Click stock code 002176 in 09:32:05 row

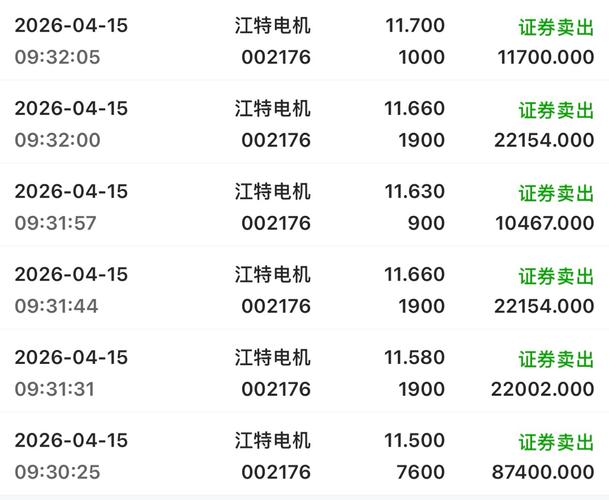(276, 57)
